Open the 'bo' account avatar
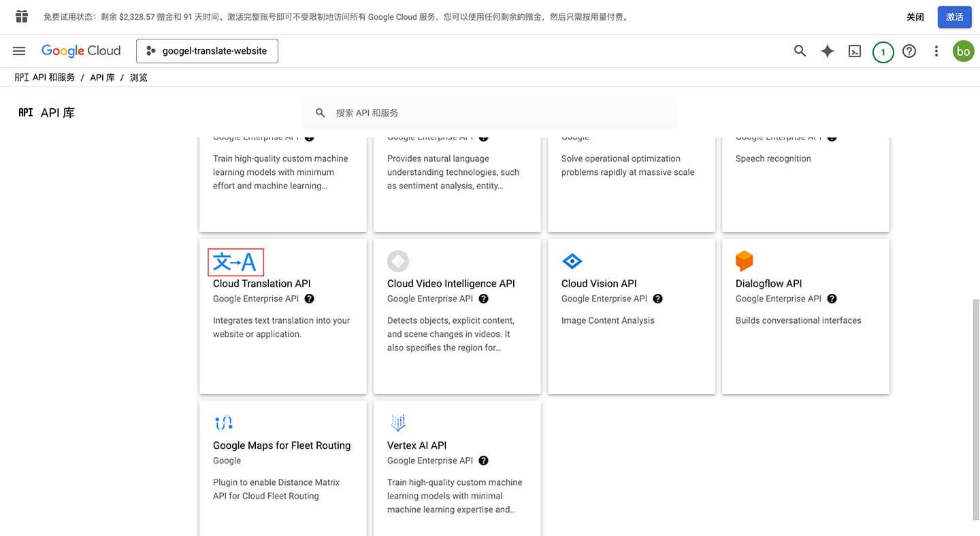Image resolution: width=980 pixels, height=536 pixels. pos(963,51)
